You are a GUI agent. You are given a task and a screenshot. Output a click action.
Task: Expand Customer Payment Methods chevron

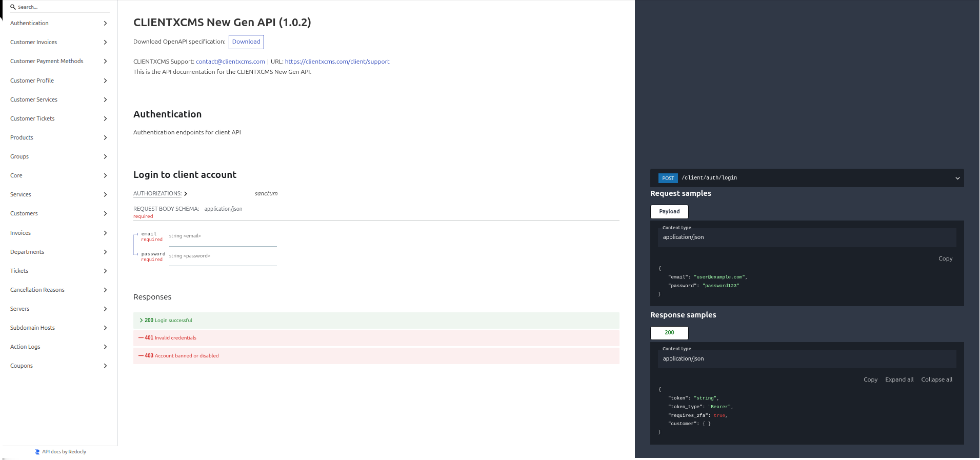[x=105, y=61]
